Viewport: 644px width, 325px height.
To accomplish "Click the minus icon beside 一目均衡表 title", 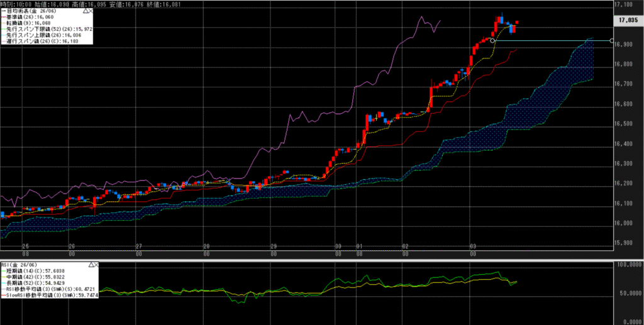I will (x=3, y=11).
